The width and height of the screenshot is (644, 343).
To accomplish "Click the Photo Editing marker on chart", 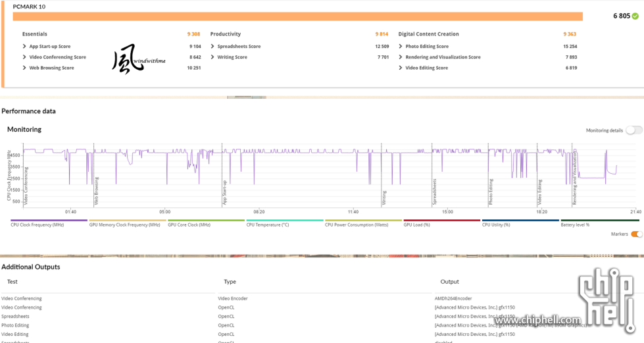I will [x=490, y=190].
